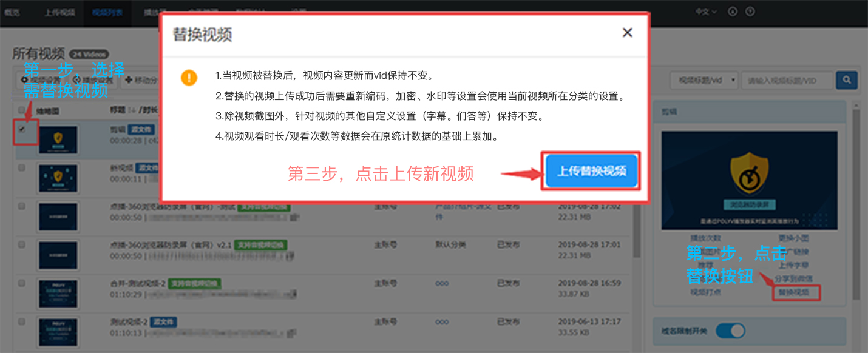Click the second circular icon in top bar
Viewport: 868px width, 353px height.
[750, 12]
